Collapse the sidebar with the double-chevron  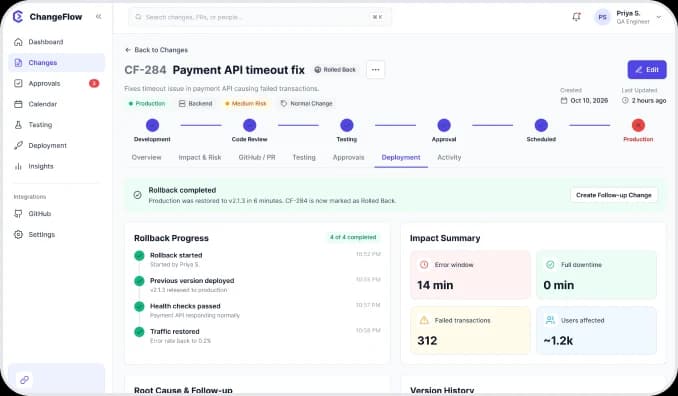click(x=99, y=16)
